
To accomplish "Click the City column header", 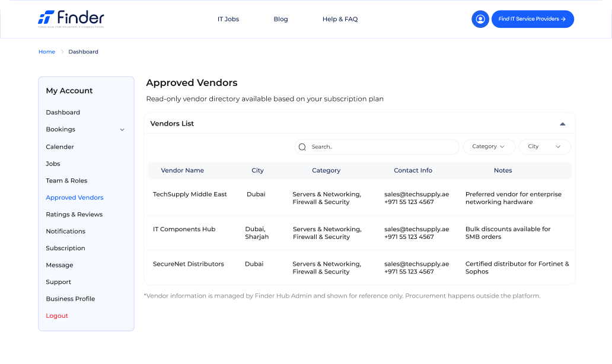I will (x=257, y=171).
